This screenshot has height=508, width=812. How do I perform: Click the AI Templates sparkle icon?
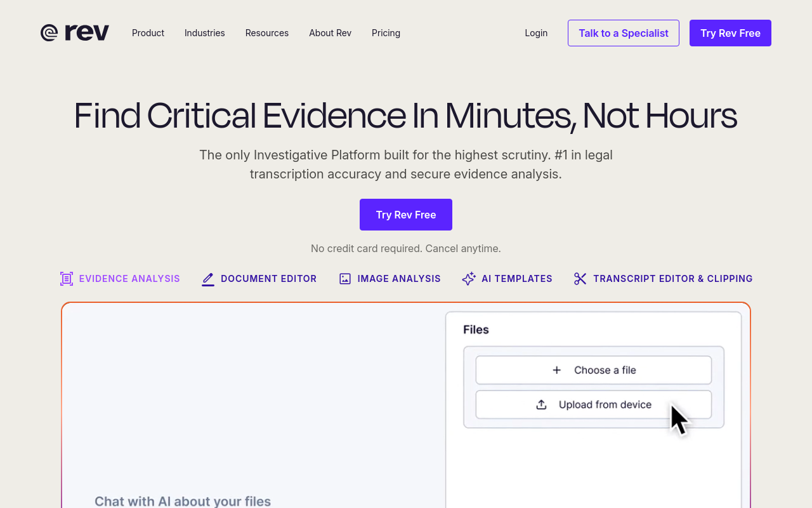click(469, 279)
